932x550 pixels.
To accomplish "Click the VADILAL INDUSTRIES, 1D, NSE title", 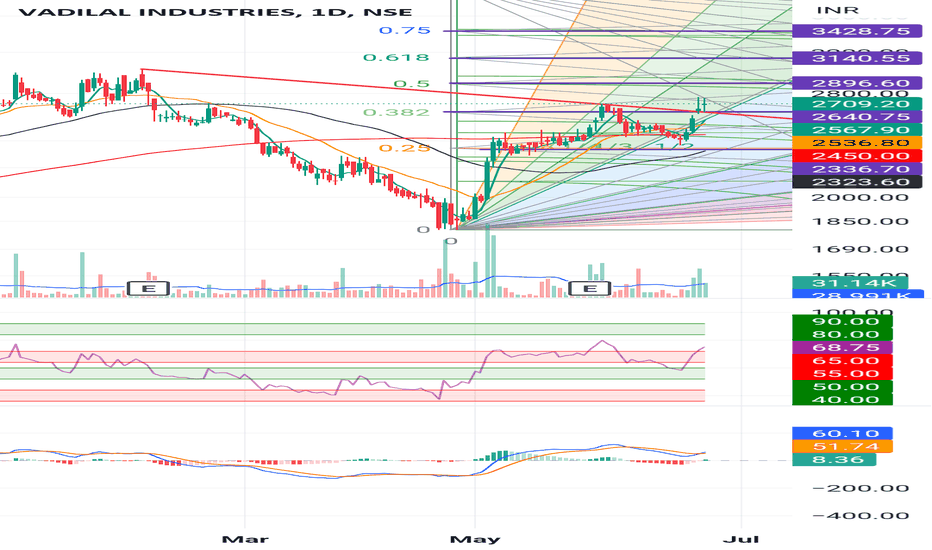I will (x=215, y=12).
